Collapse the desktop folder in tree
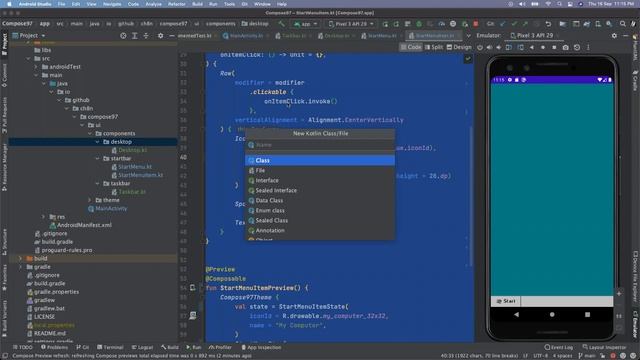640x360 pixels. 98,142
